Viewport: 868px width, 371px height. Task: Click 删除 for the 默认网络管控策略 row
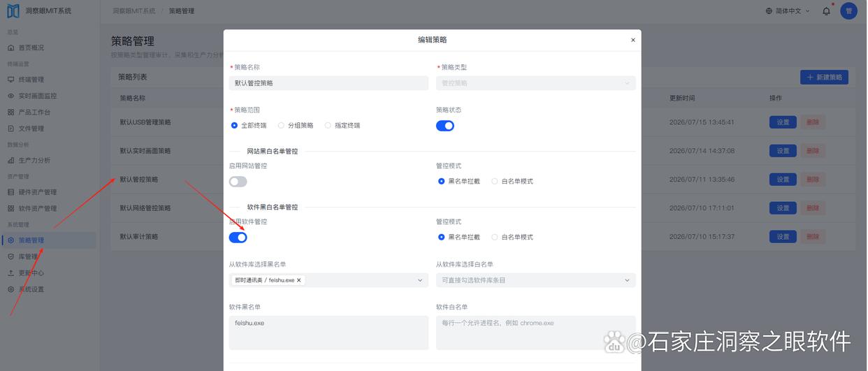[x=812, y=208]
